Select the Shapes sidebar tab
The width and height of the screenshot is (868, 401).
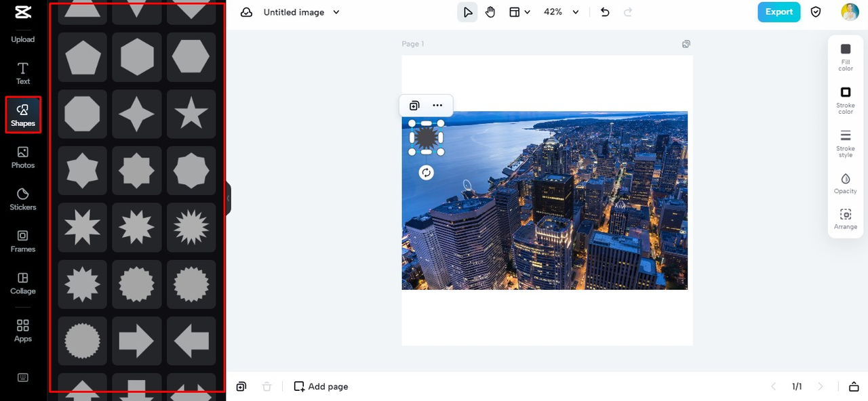(x=22, y=115)
